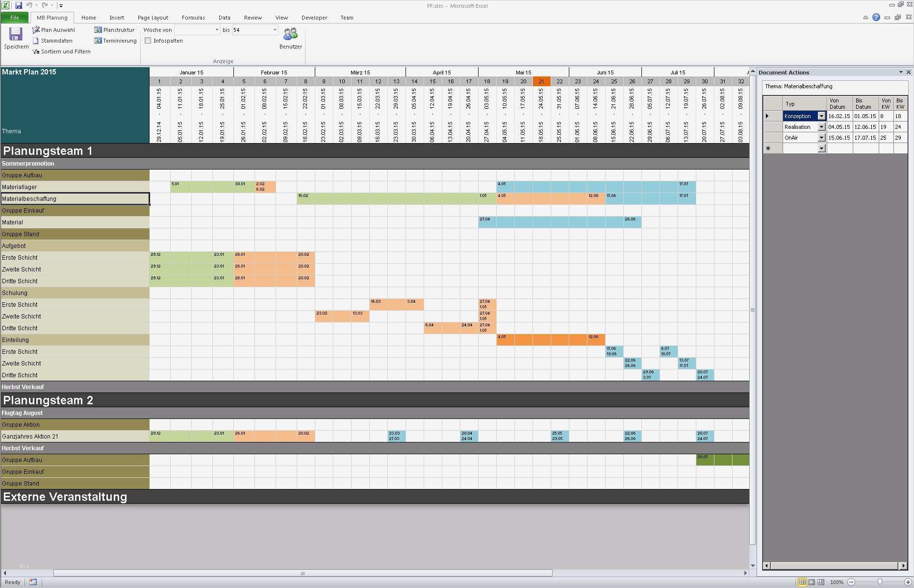Open the Planstruktur tool
The height and width of the screenshot is (588, 914).
pyautogui.click(x=115, y=29)
